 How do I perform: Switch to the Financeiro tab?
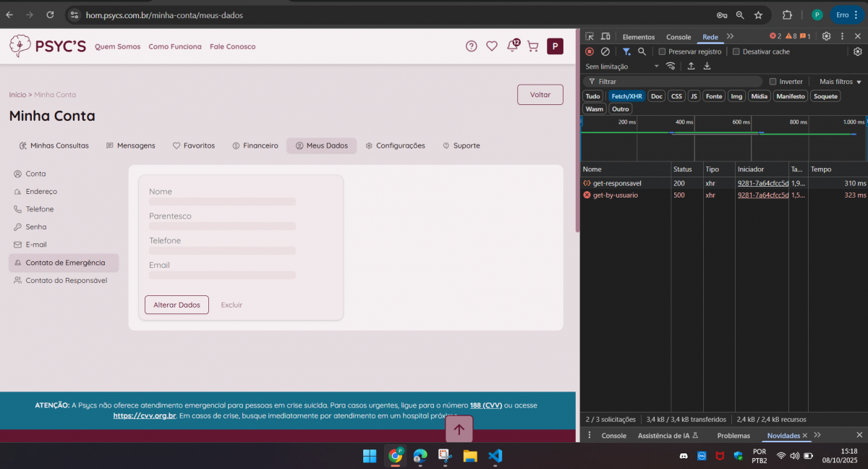(255, 145)
